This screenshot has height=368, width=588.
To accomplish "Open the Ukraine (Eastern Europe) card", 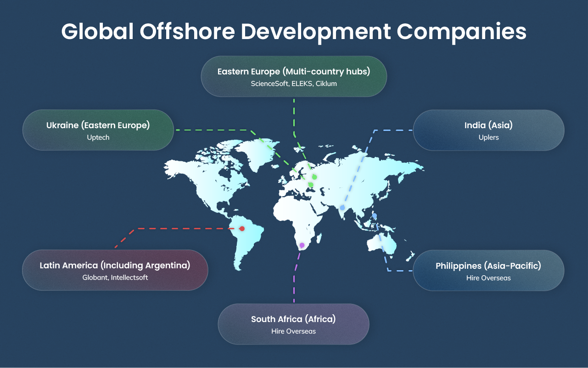I will pos(98,130).
